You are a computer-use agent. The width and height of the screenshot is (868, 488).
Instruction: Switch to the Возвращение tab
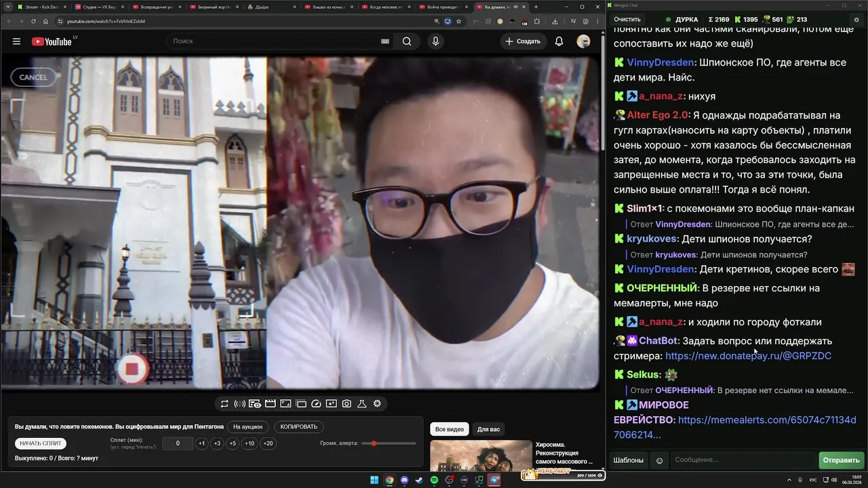pos(157,7)
